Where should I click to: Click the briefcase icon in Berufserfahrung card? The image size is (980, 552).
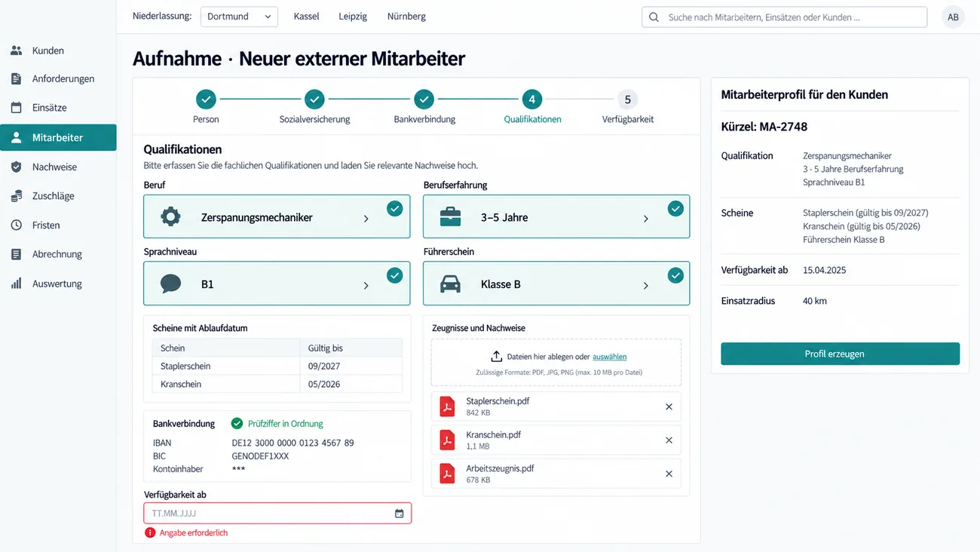[x=450, y=217]
